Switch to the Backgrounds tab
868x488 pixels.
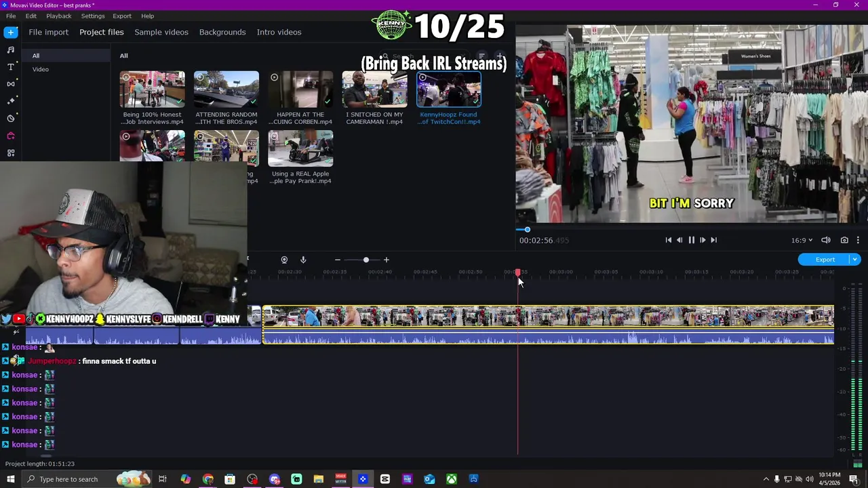(222, 32)
